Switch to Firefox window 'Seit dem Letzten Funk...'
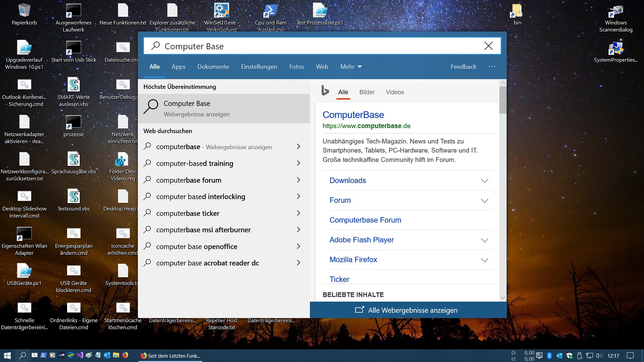Image resolution: width=644 pixels, height=362 pixels. pyautogui.click(x=170, y=356)
